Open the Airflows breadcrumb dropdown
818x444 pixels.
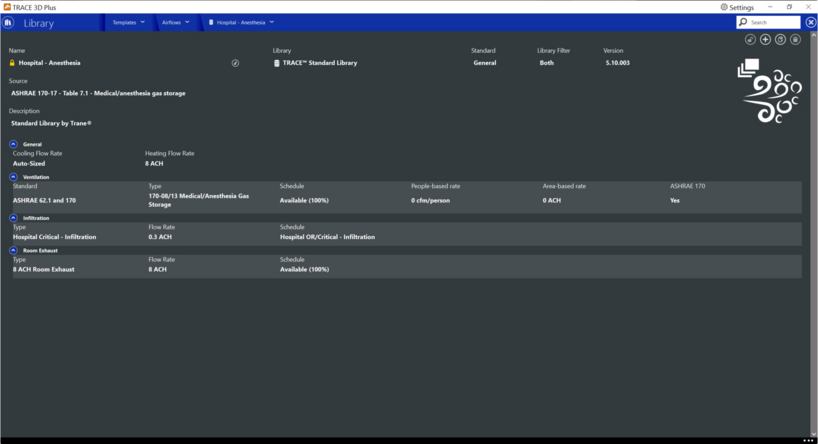[x=175, y=22]
